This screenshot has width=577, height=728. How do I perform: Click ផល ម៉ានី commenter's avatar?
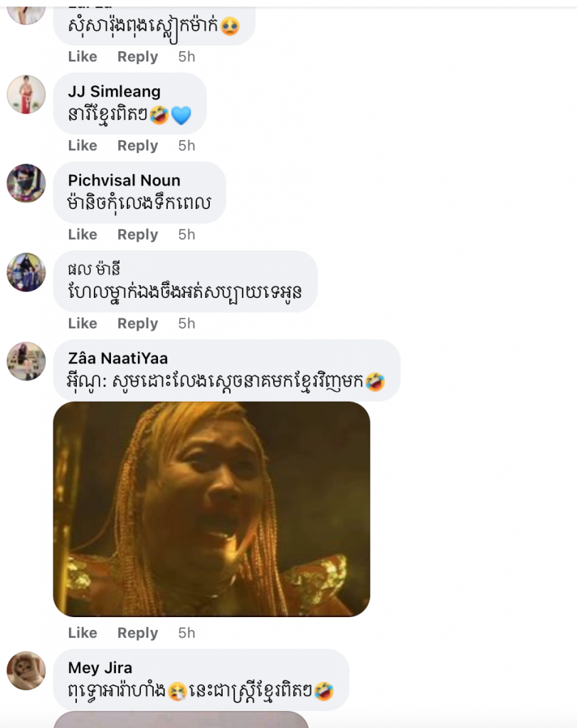(x=26, y=272)
